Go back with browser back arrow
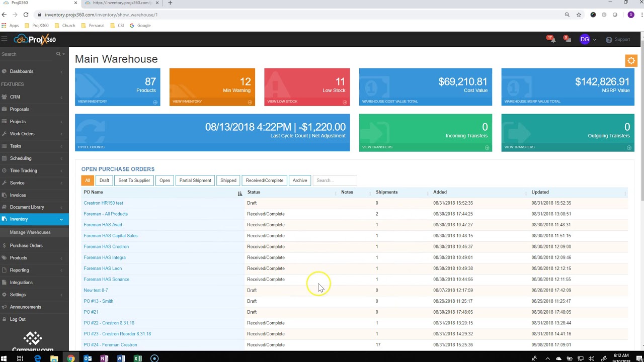The image size is (644, 362). click(x=4, y=15)
